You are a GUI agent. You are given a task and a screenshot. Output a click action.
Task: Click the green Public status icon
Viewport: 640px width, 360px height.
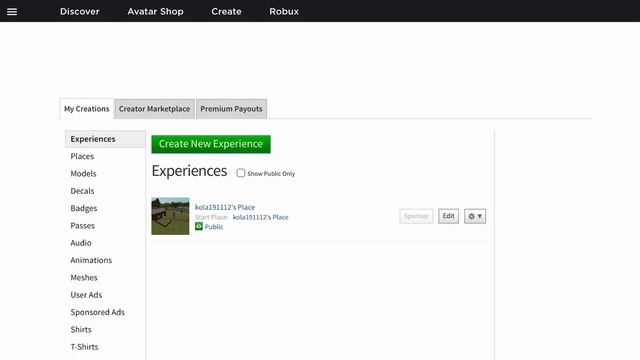[x=199, y=226]
